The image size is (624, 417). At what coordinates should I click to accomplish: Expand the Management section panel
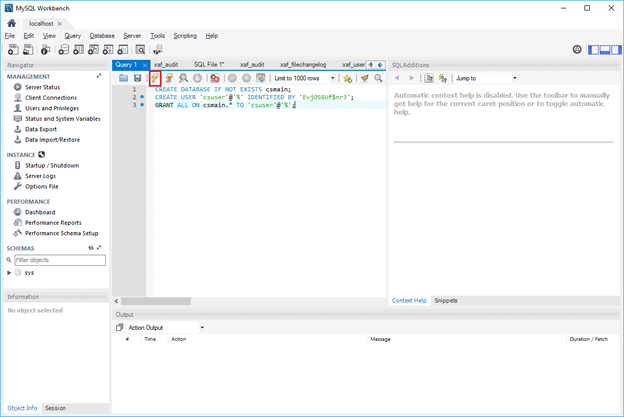click(x=99, y=76)
